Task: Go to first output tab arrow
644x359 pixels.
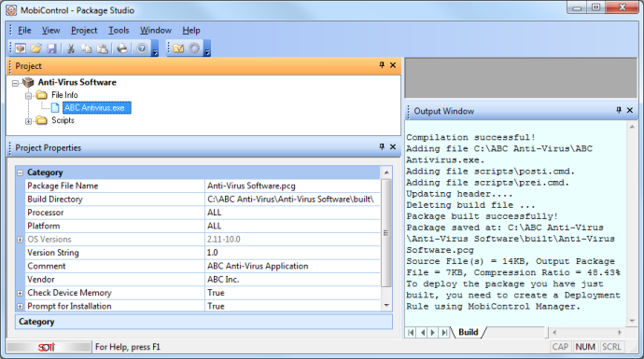Action: coord(411,332)
